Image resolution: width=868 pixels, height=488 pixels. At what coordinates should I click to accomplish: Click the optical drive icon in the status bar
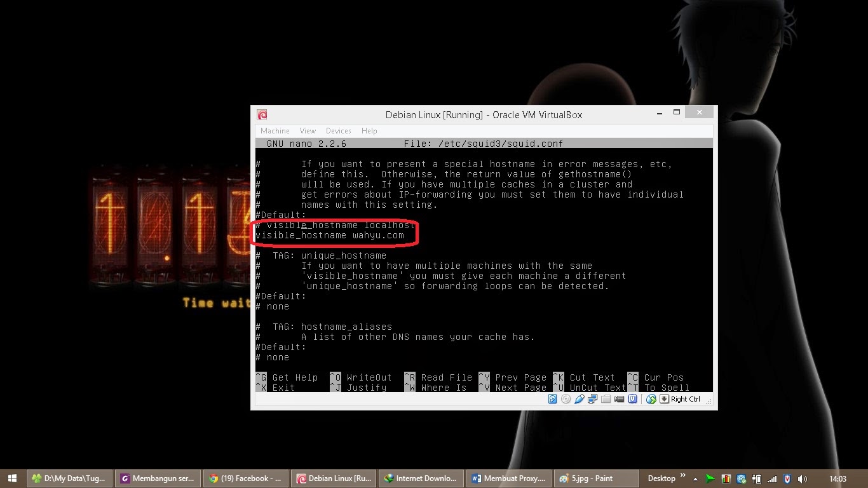click(x=566, y=398)
